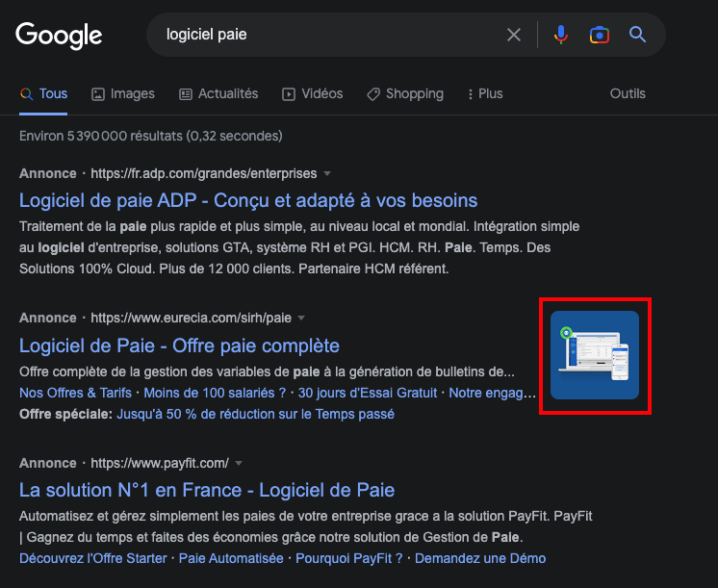Viewport: 718px width, 588px height.
Task: Open the Outils search tools
Action: [x=628, y=93]
